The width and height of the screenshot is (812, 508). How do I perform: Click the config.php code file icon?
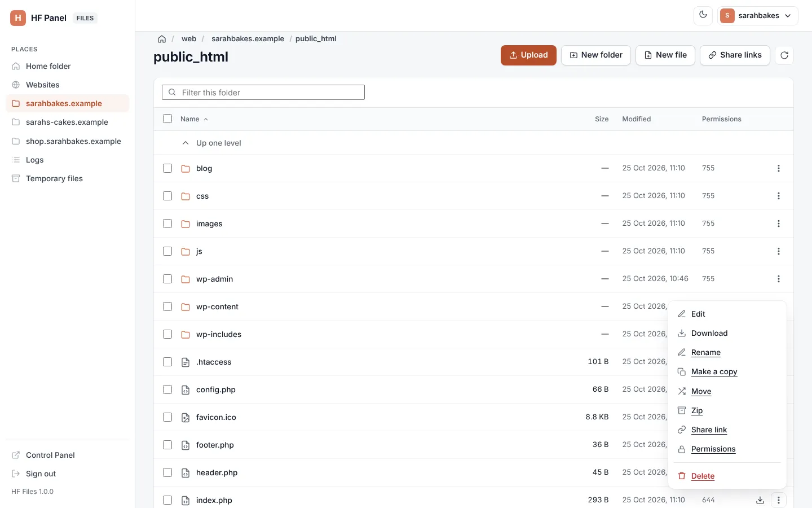pyautogui.click(x=186, y=390)
